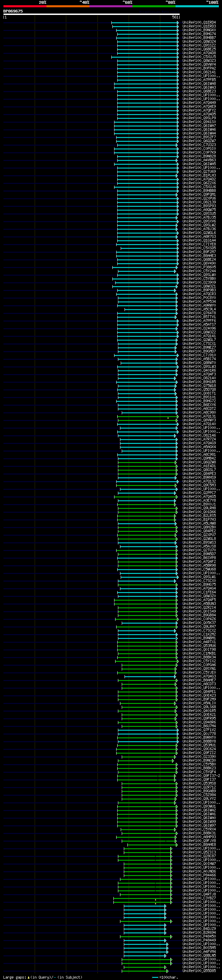Viewport: 222px width, 980px height.
Task: Select the UniRef100_Q6QZW8 label
Action: coord(199,462)
